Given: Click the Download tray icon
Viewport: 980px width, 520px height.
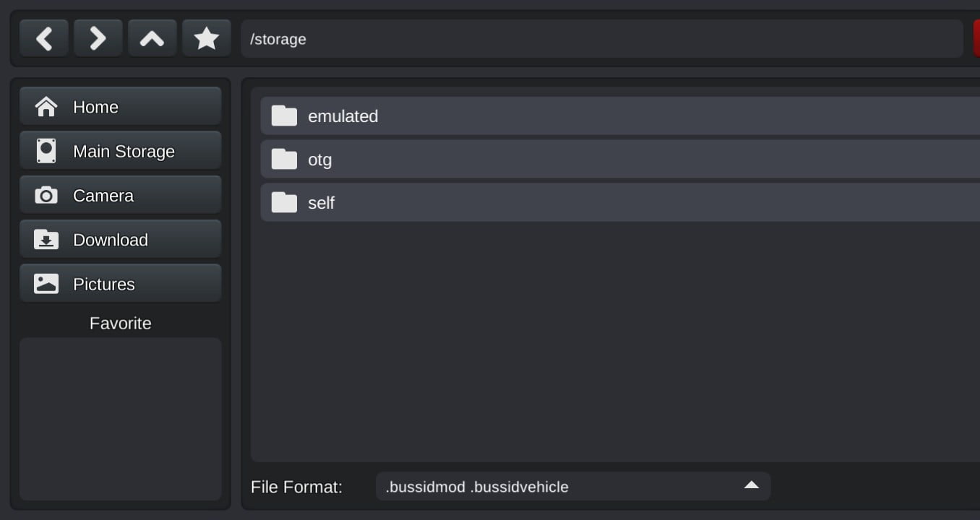Looking at the screenshot, I should coord(46,240).
